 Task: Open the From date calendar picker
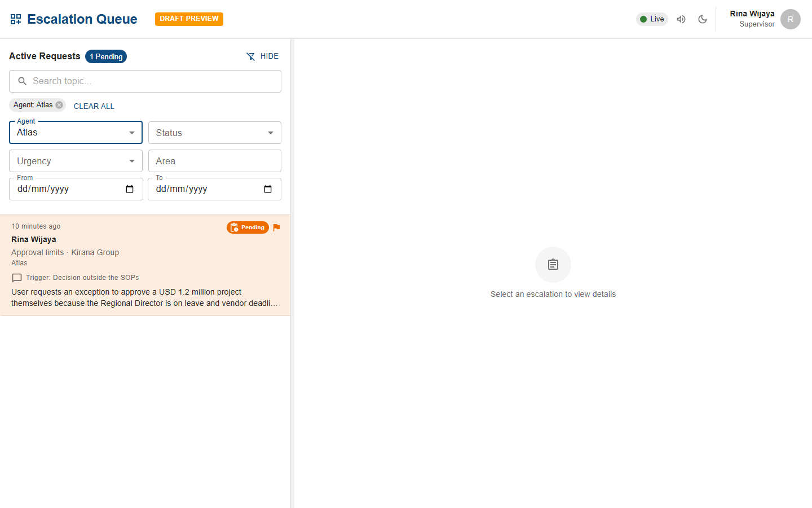point(130,189)
